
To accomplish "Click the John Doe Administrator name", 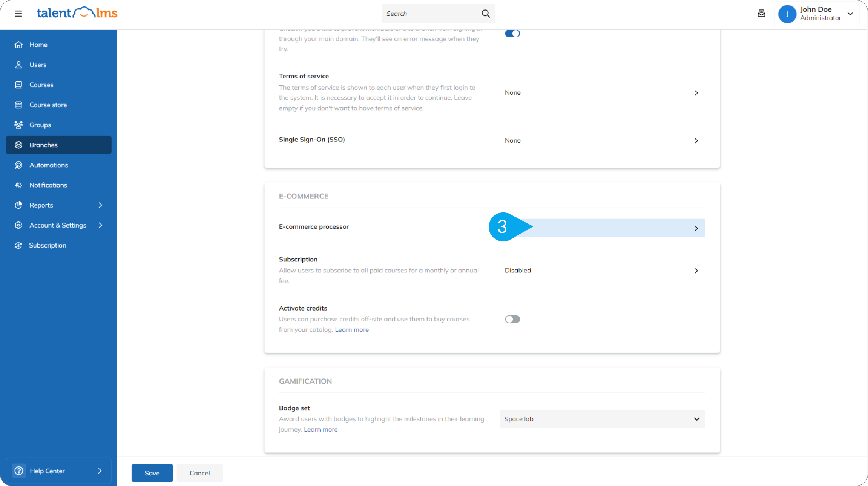I will tap(820, 14).
